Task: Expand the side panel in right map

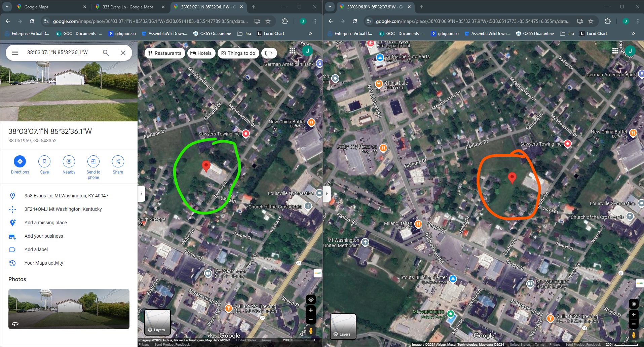Action: click(x=327, y=194)
